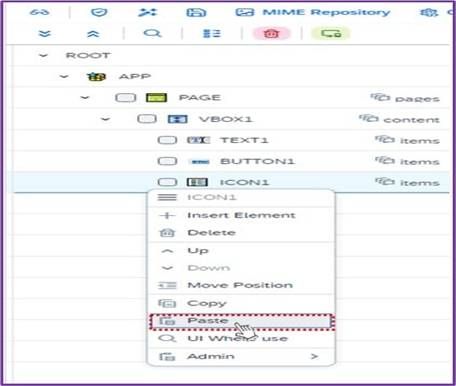The height and width of the screenshot is (386, 456).
Task: Expand all nodes with double down chevron
Action: (x=45, y=34)
